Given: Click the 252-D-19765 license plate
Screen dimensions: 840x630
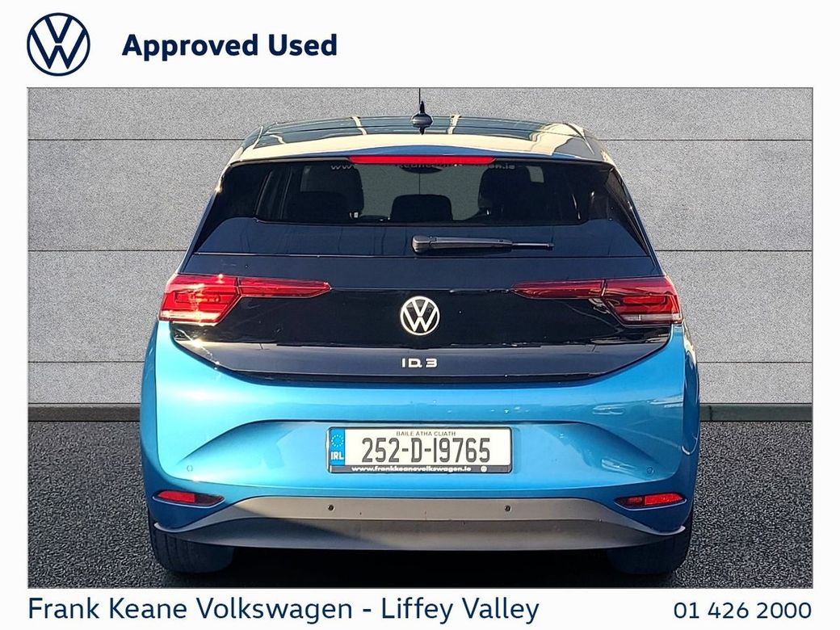Looking at the screenshot, I should [420, 450].
